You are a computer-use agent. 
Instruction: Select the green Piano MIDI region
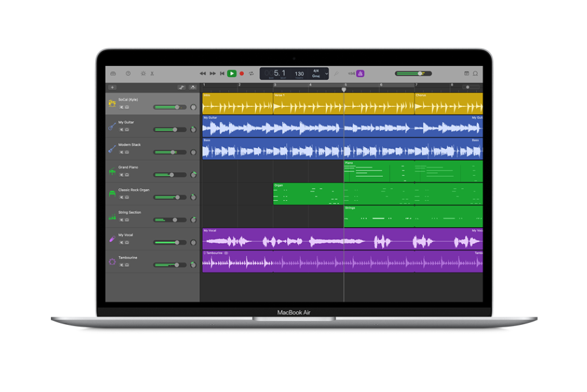coord(379,172)
